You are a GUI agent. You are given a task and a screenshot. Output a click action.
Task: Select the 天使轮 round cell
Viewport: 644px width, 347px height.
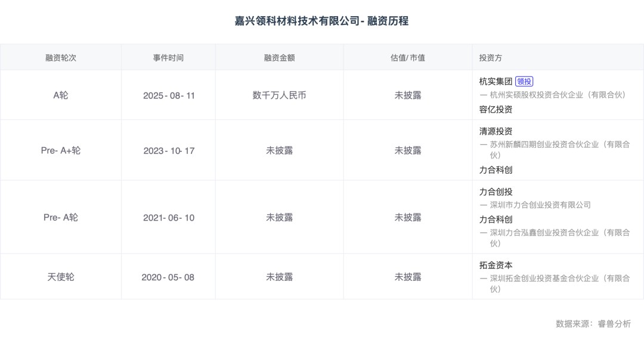(61, 277)
